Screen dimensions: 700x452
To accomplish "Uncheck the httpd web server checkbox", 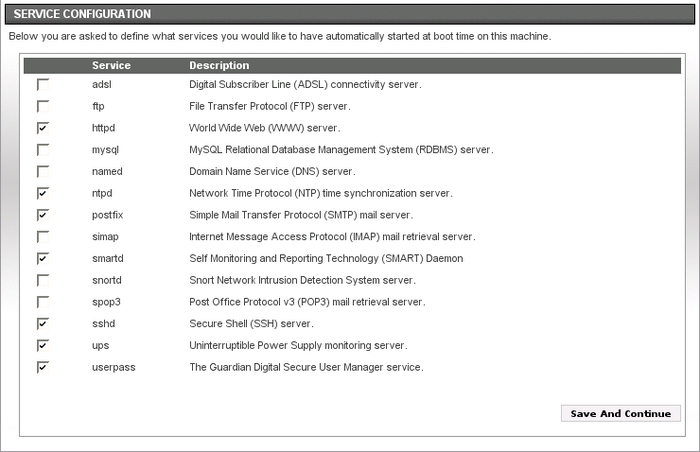I will (43, 128).
